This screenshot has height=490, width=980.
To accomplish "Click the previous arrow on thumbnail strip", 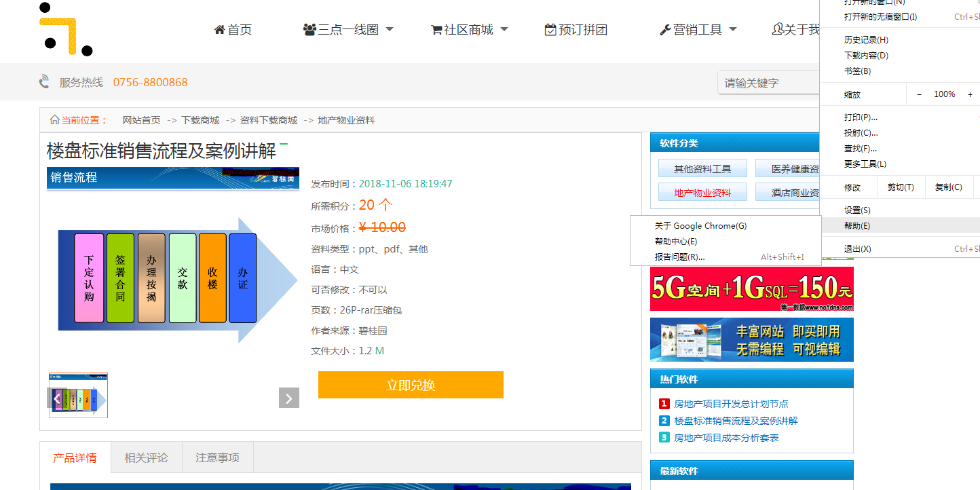I will 57,398.
